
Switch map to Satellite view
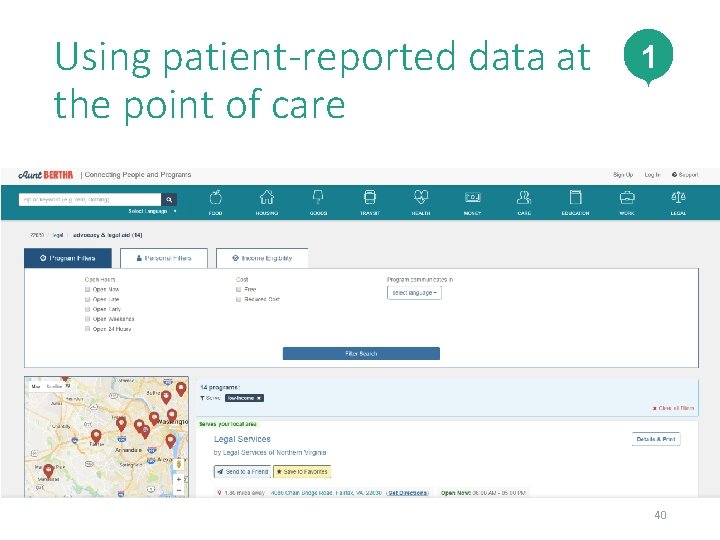[55, 386]
